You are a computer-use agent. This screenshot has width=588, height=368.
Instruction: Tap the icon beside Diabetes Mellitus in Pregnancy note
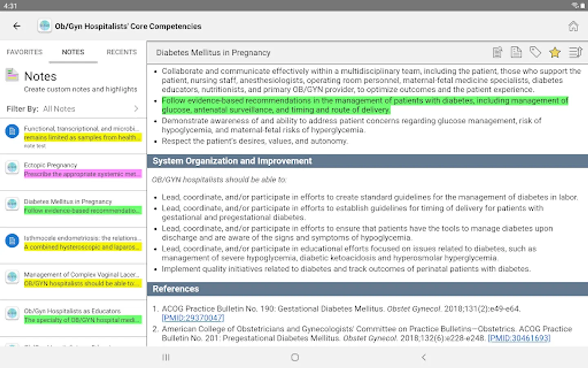(12, 204)
